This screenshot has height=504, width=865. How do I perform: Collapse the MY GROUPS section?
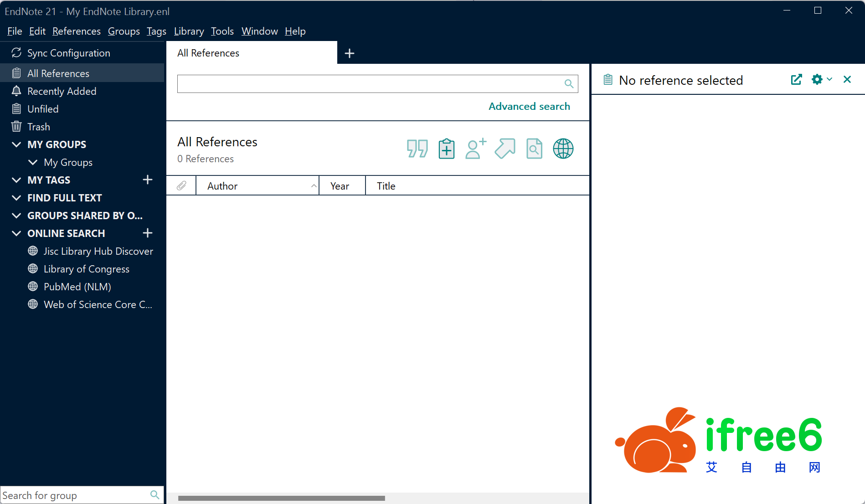(16, 144)
